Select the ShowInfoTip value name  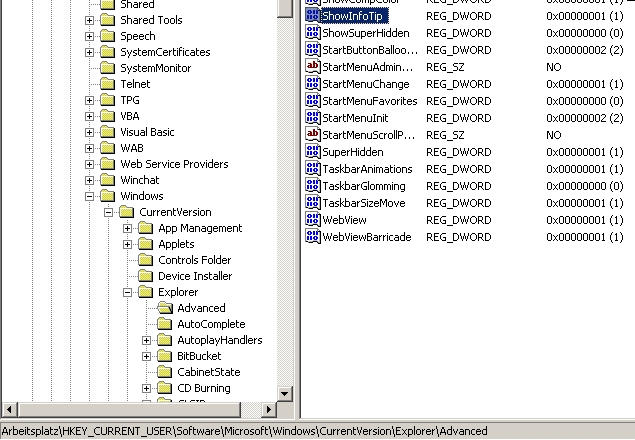pos(352,16)
